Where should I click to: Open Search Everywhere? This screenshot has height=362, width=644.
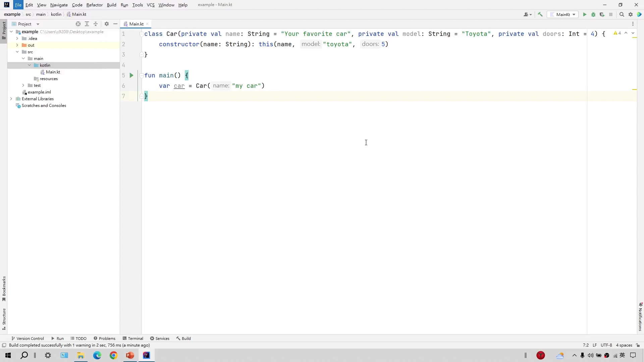(622, 14)
